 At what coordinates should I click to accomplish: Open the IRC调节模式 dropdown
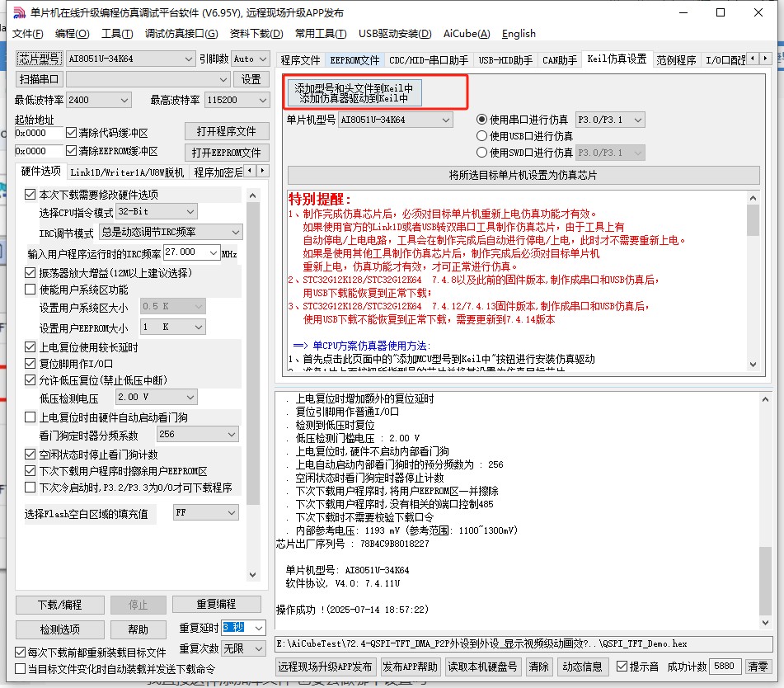[171, 232]
